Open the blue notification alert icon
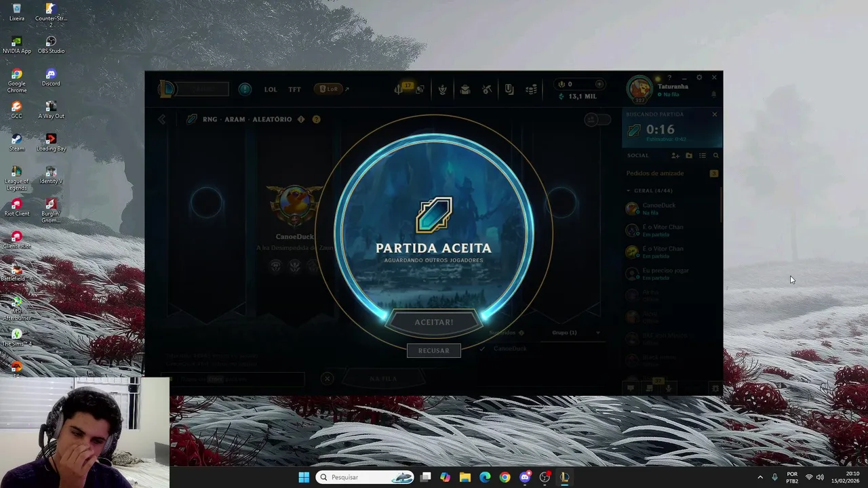This screenshot has height=488, width=868. (245, 89)
